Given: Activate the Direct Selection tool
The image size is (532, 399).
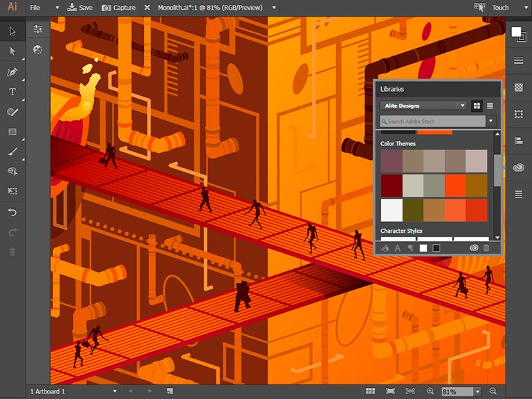Looking at the screenshot, I should point(13,51).
